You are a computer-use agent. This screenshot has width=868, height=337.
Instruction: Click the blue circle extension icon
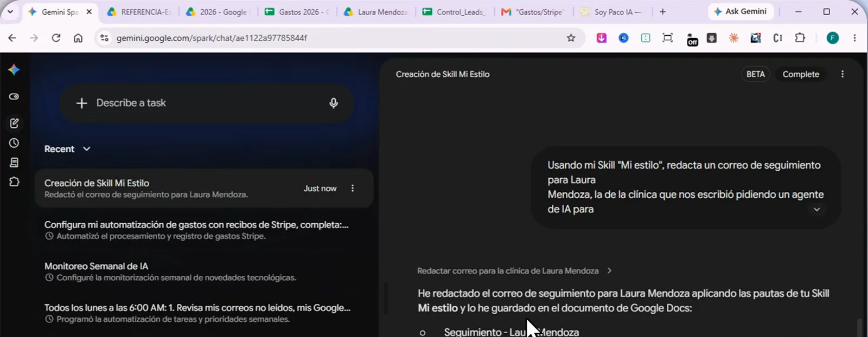(624, 38)
